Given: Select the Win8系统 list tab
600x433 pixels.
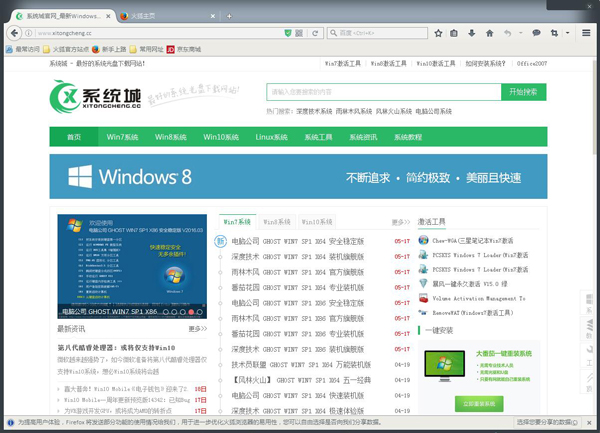Looking at the screenshot, I should [277, 222].
